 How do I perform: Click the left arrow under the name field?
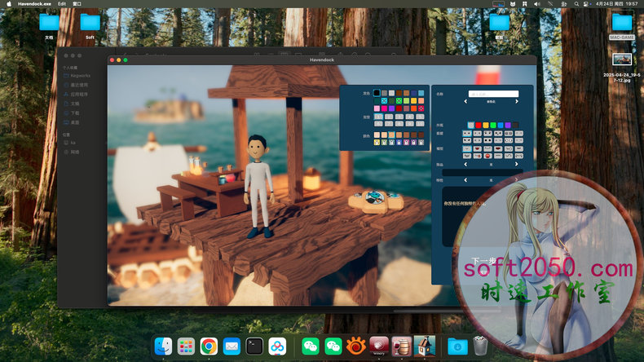click(x=465, y=102)
